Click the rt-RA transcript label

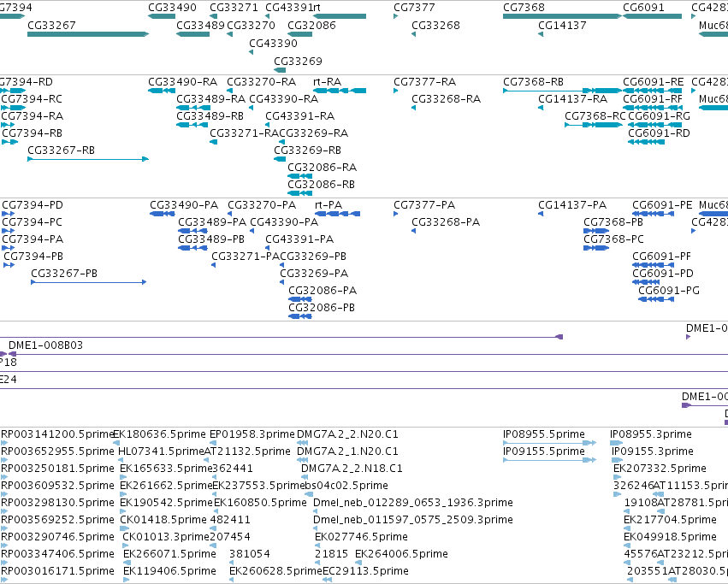pos(328,82)
